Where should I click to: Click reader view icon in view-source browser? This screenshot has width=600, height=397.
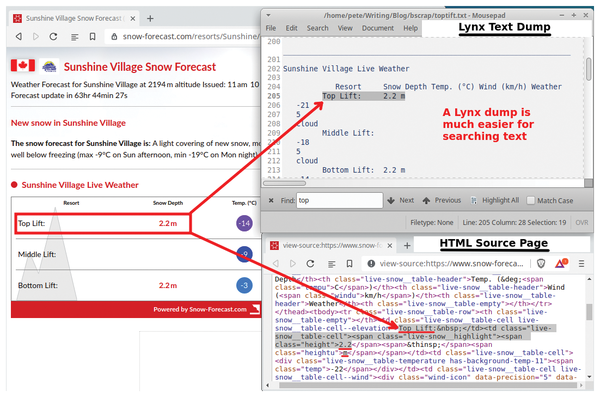332,264
